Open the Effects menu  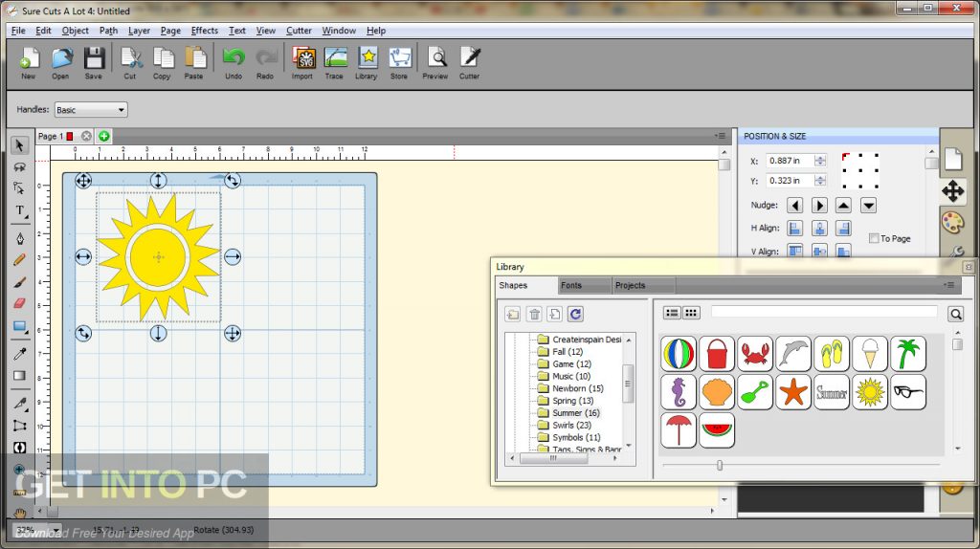[204, 31]
